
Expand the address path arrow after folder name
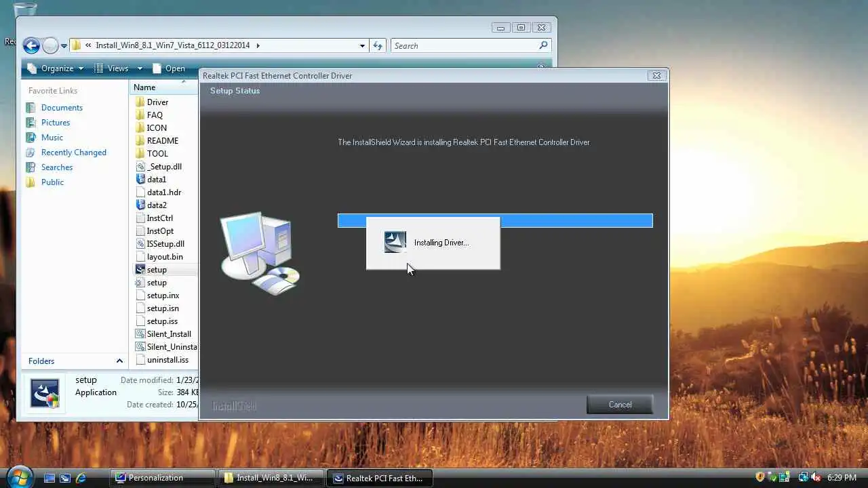click(258, 45)
